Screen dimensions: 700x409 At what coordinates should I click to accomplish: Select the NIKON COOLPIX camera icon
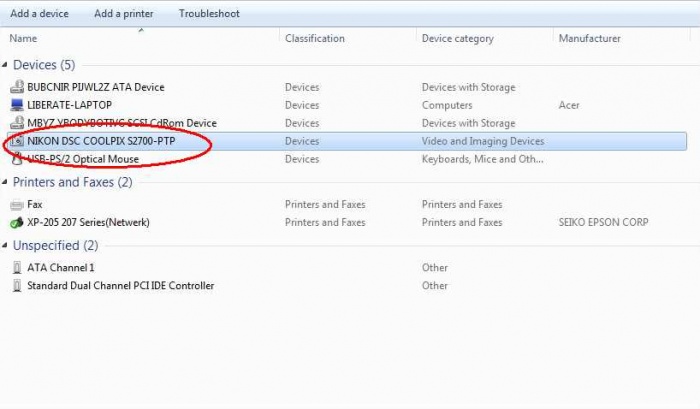17,141
